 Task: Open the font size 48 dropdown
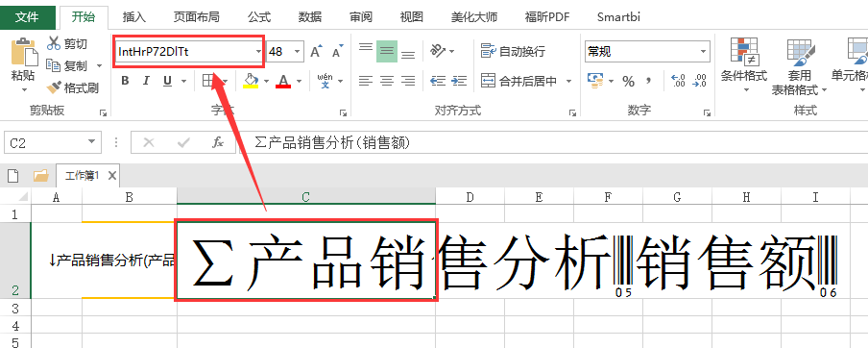(x=298, y=52)
